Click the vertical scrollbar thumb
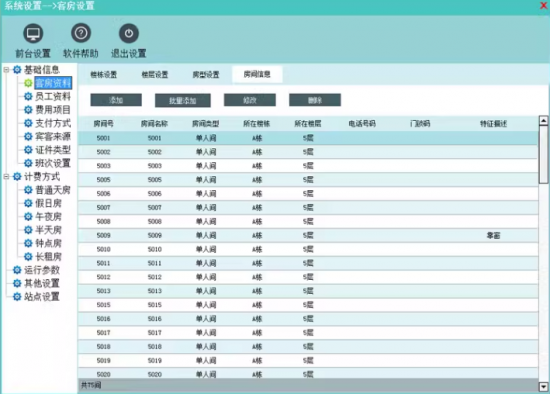This screenshot has height=394, width=550. pos(543,154)
